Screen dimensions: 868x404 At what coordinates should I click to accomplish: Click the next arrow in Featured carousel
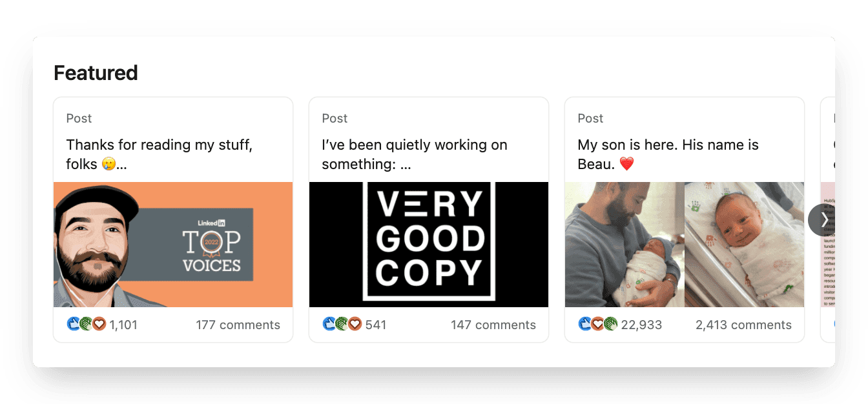[x=823, y=220]
